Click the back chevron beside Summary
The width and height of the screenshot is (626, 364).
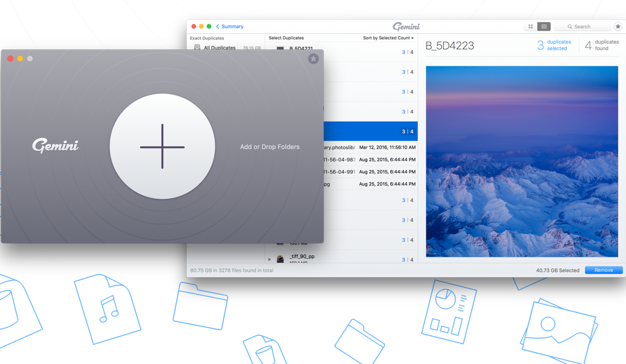218,26
